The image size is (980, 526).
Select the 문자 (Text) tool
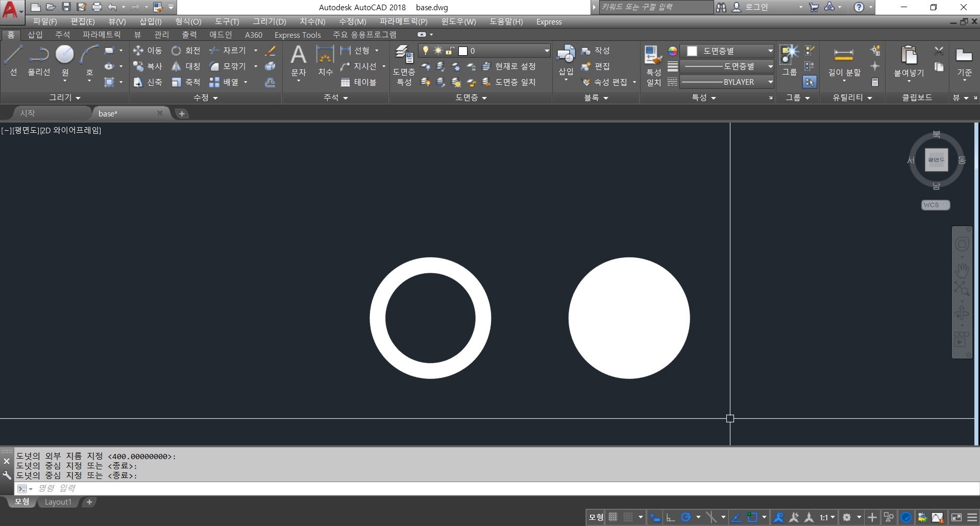299,60
